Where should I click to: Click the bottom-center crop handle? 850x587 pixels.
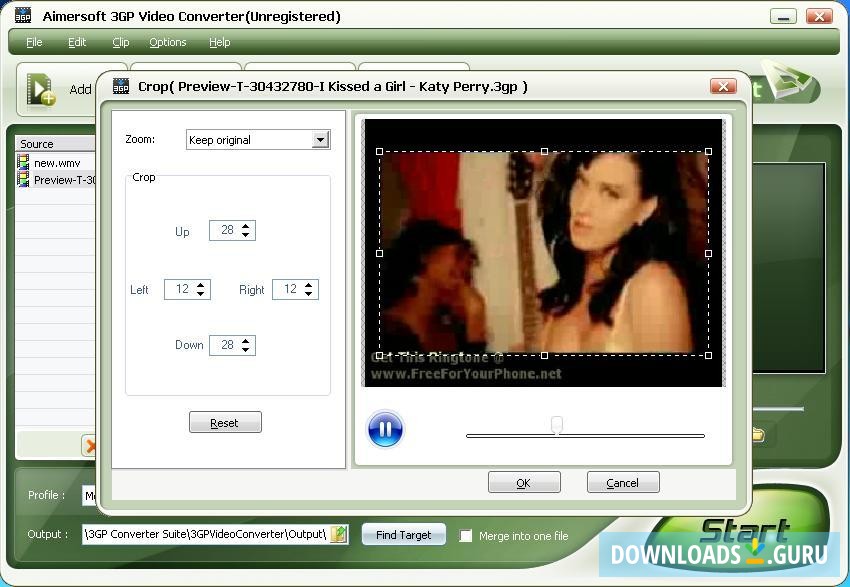[544, 356]
